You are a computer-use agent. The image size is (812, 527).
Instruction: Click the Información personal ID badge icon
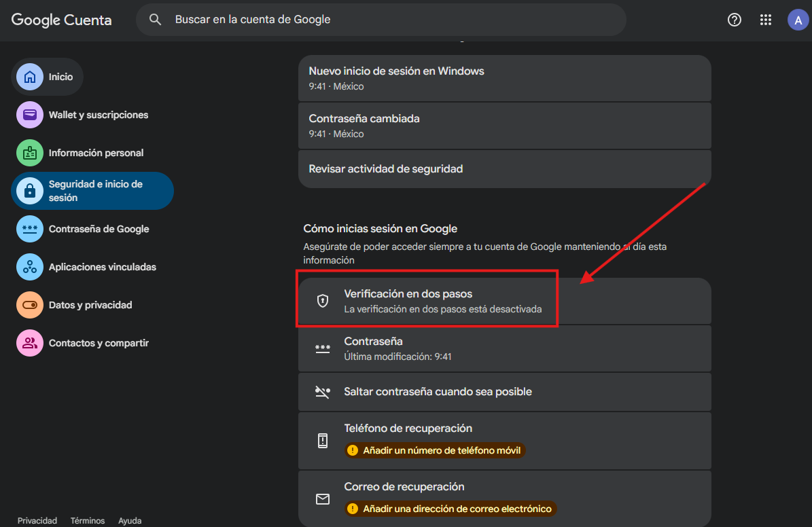30,153
